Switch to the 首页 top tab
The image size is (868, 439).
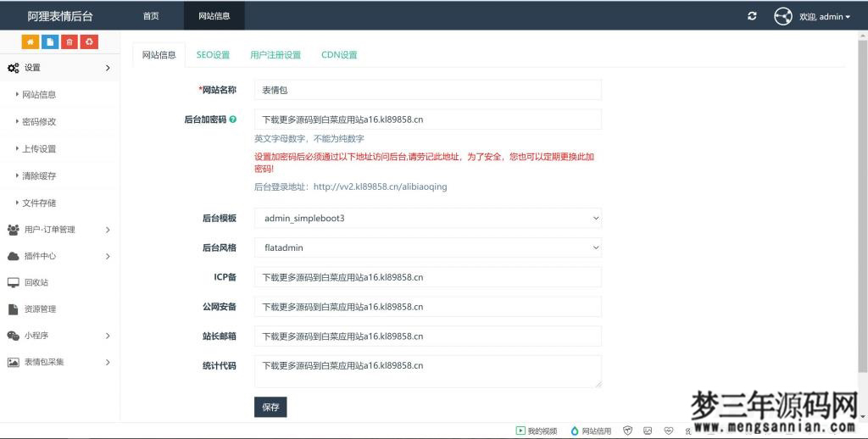pyautogui.click(x=151, y=16)
